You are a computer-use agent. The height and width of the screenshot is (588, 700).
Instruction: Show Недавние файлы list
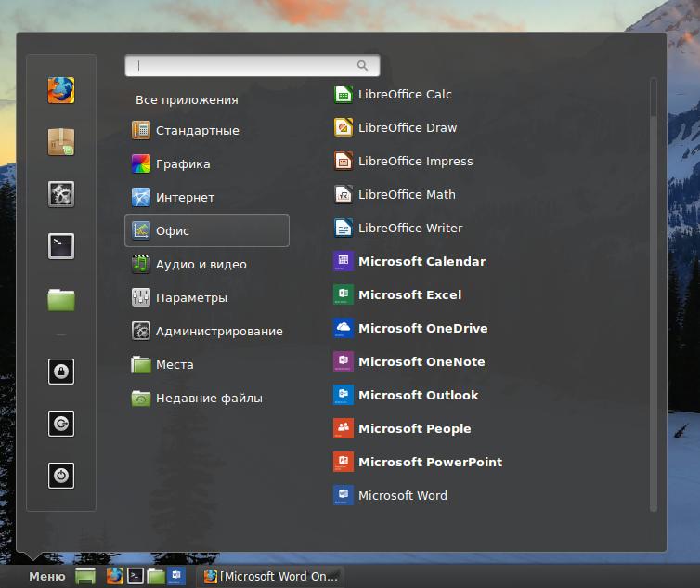tap(197, 399)
